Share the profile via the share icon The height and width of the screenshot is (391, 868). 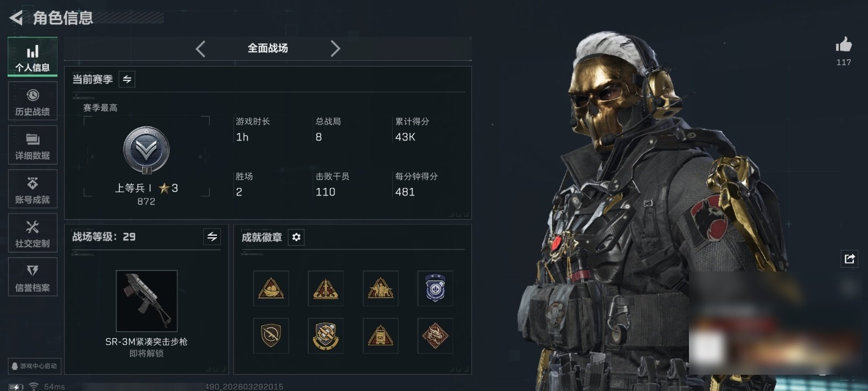(x=850, y=258)
